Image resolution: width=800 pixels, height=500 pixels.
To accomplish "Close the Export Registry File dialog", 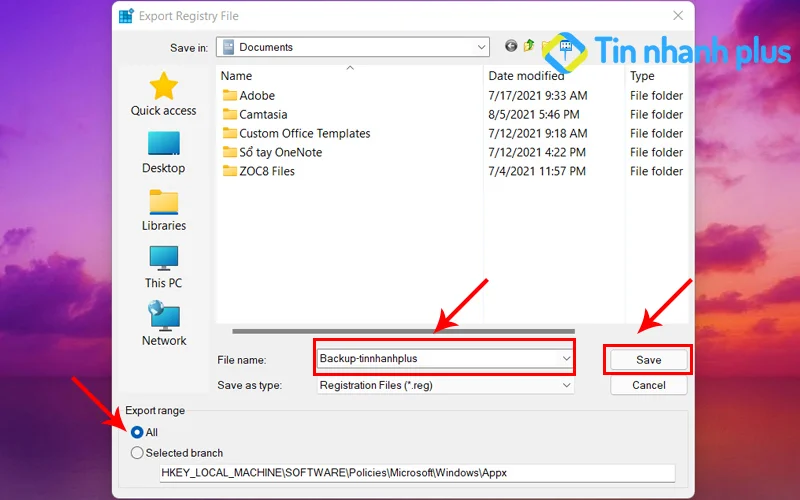I will (678, 16).
